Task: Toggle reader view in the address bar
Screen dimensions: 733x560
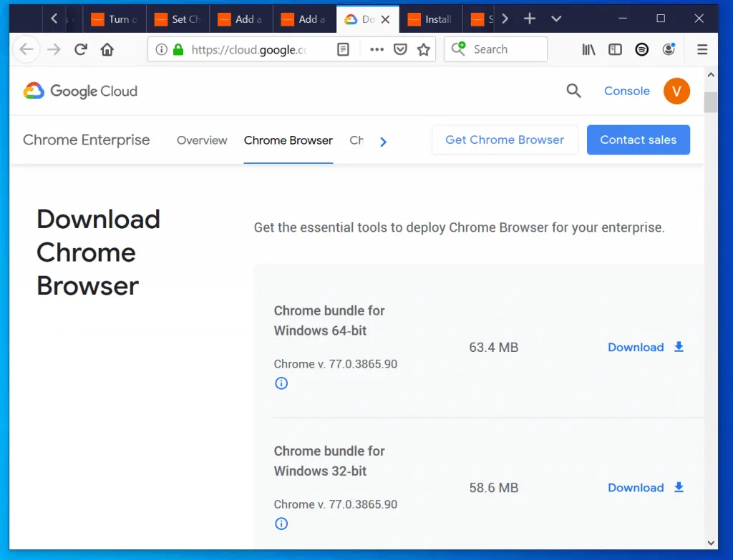Action: (x=343, y=49)
